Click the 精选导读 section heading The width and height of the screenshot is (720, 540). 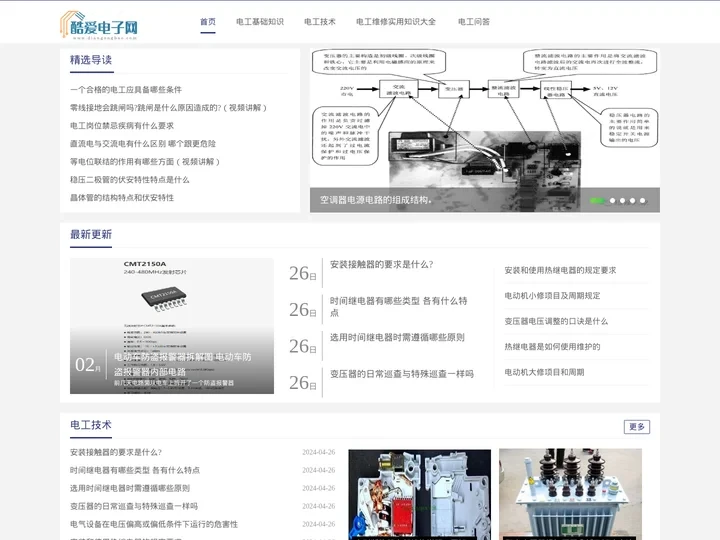point(91,60)
